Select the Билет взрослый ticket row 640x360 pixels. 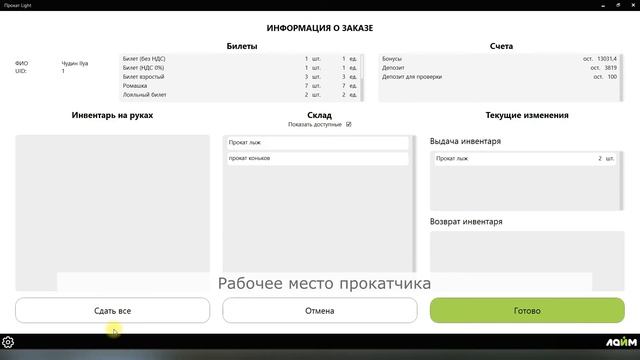[x=240, y=77]
